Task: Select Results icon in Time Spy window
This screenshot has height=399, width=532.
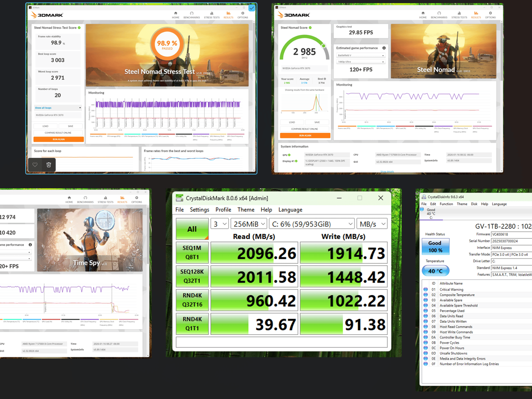Action: pos(122,198)
